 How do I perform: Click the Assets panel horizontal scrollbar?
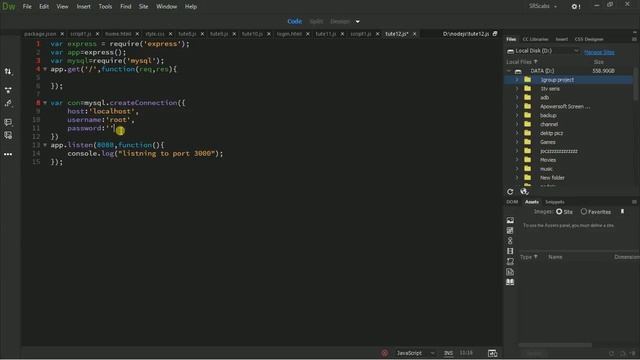[x=555, y=345]
